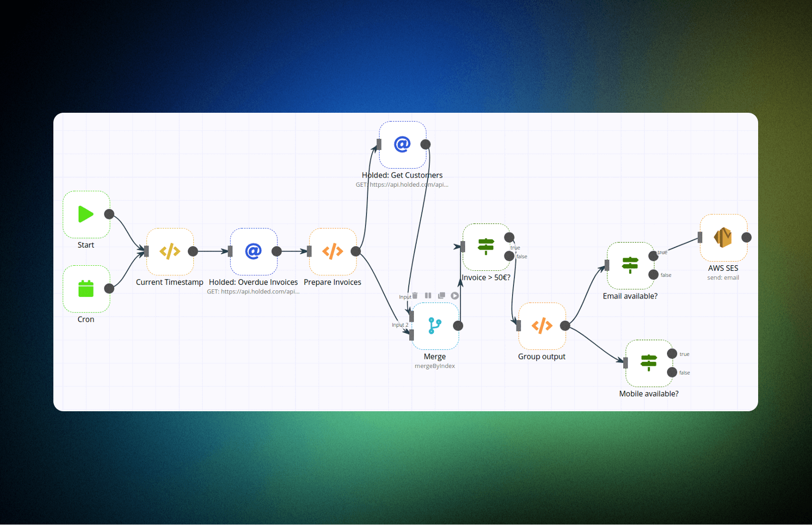
Task: Click the "mergeByIndex" subtitle text
Action: coord(435,366)
